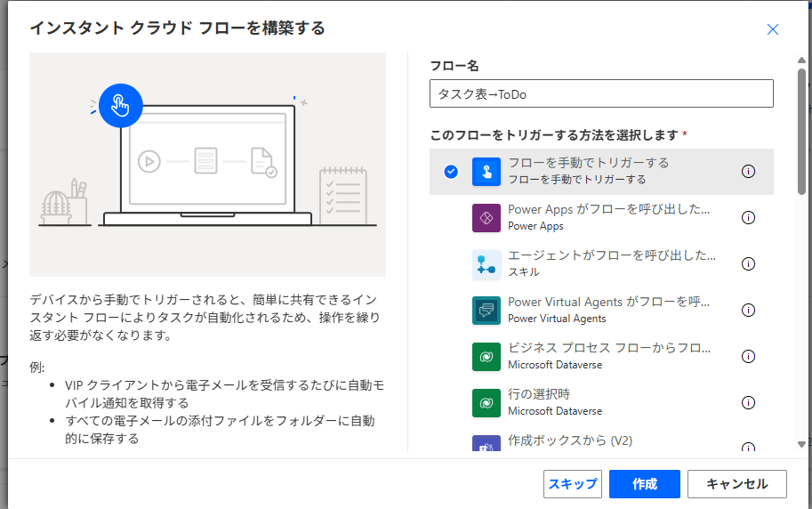The image size is (812, 509).
Task: Click the キャンセル button
Action: tap(737, 484)
